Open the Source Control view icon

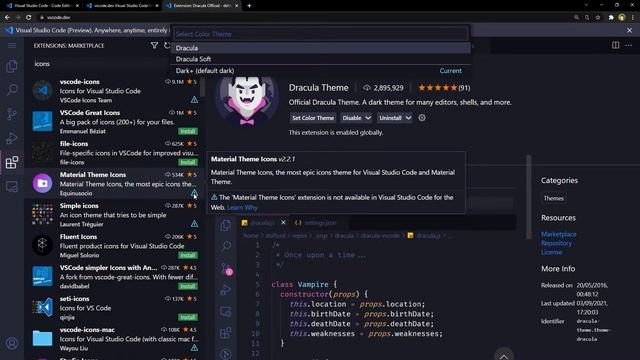pyautogui.click(x=12, y=114)
